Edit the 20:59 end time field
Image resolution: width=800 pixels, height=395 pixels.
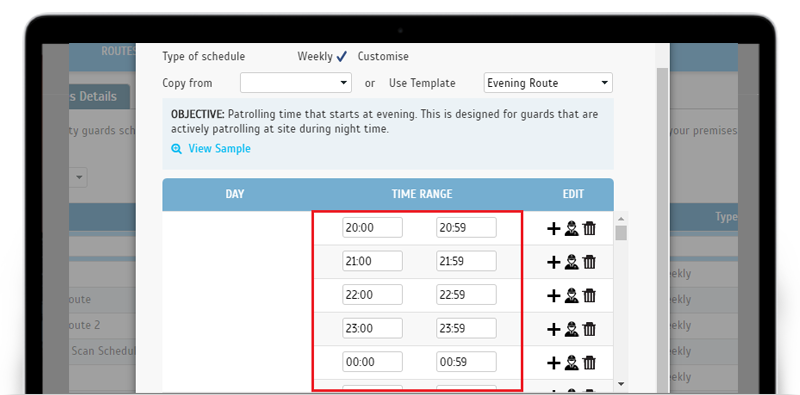[466, 228]
